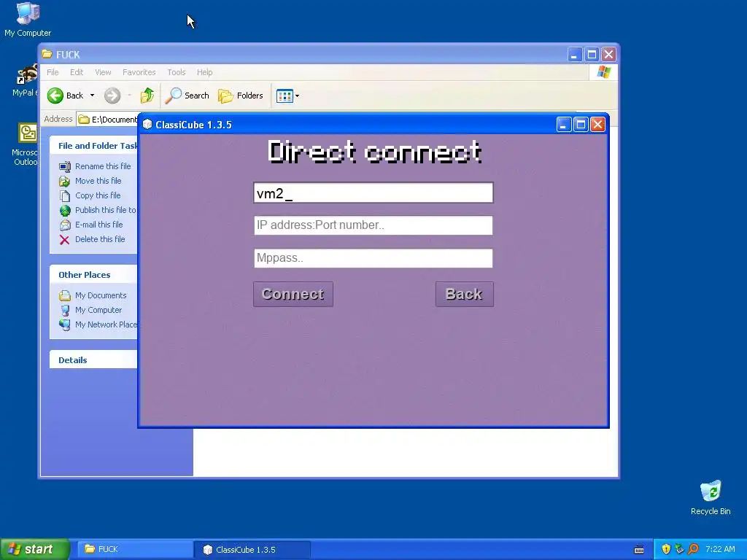Click the green Back arrow in Explorer toolbar
This screenshot has width=747, height=560.
coord(55,96)
